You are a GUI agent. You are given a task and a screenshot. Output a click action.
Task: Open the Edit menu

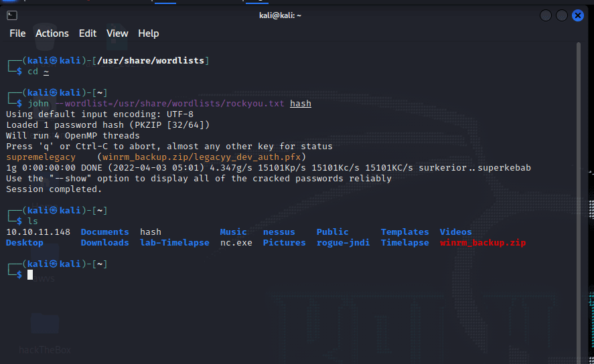point(88,33)
